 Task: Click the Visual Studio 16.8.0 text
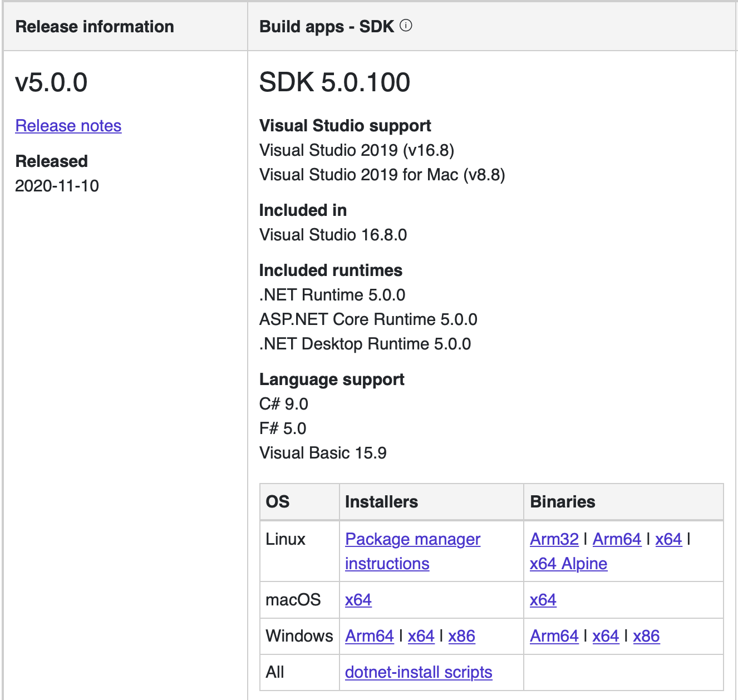coord(333,235)
